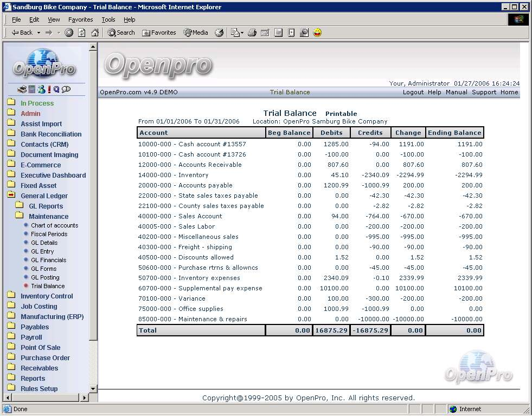
Task: Click the Printable link
Action: (x=341, y=114)
